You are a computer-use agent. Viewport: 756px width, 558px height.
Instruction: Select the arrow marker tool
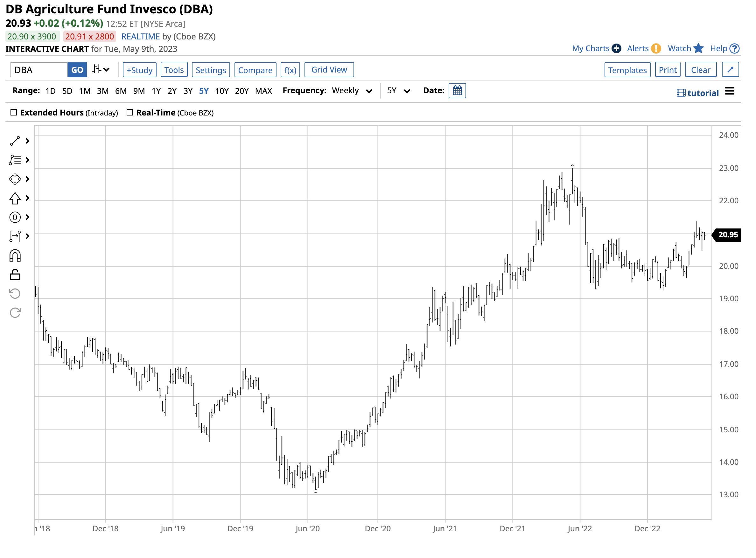(x=15, y=199)
